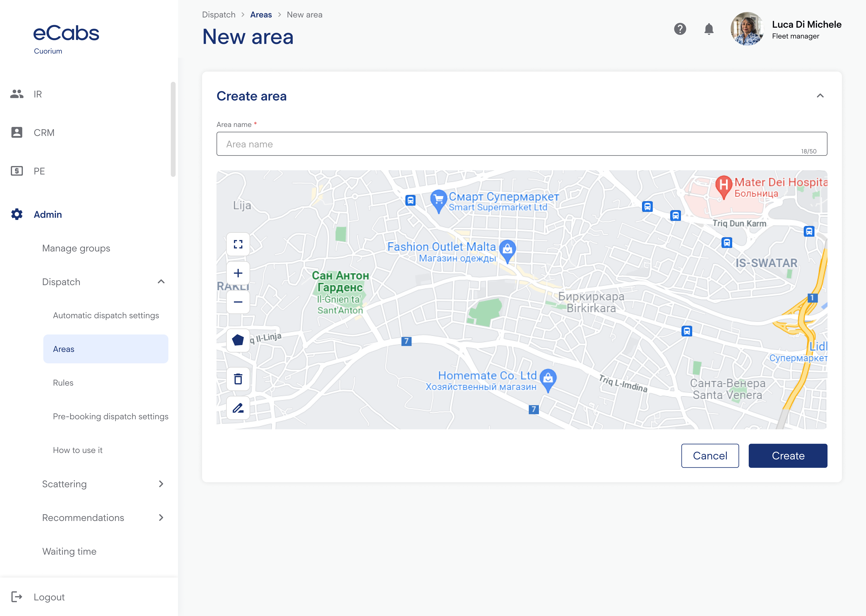
Task: Toggle map fullscreen view
Action: tap(238, 244)
